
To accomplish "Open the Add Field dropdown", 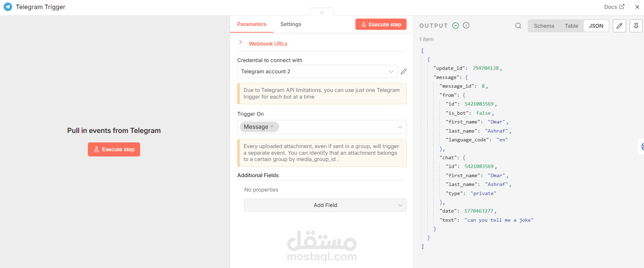I will point(325,205).
